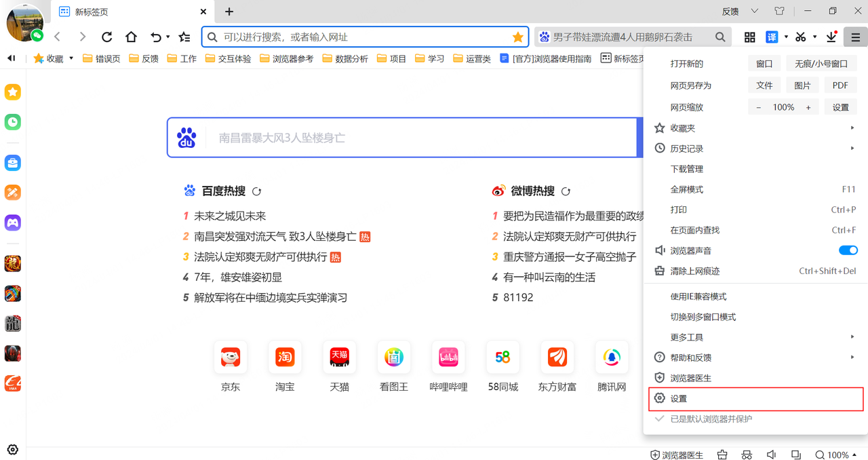The width and height of the screenshot is (868, 460).
Task: Open the 京东 shortcut icon
Action: (x=231, y=357)
